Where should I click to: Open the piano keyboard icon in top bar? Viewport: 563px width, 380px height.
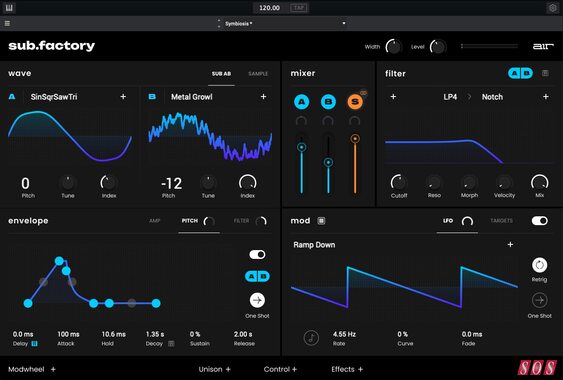[x=9, y=8]
